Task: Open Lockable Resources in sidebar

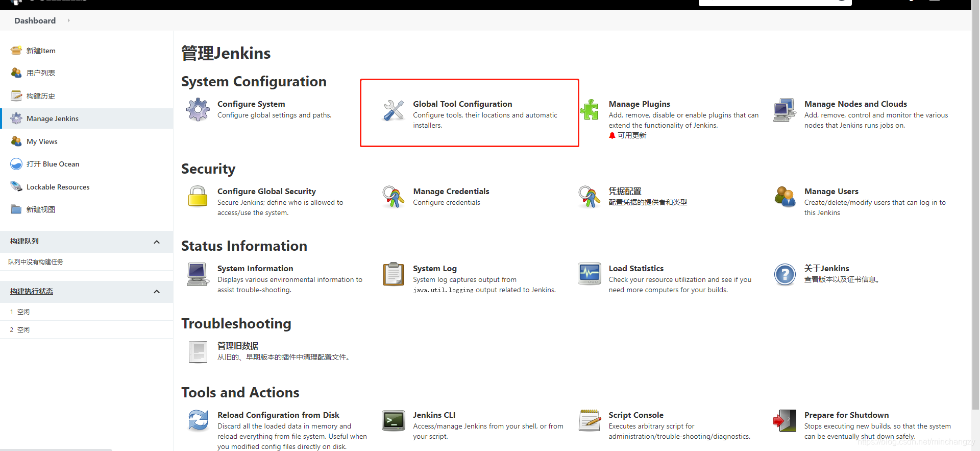Action: pos(58,187)
